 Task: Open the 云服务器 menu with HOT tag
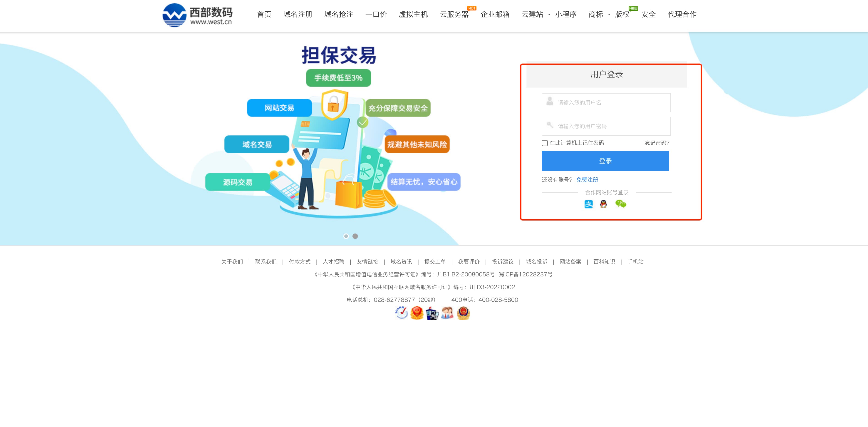pyautogui.click(x=455, y=15)
